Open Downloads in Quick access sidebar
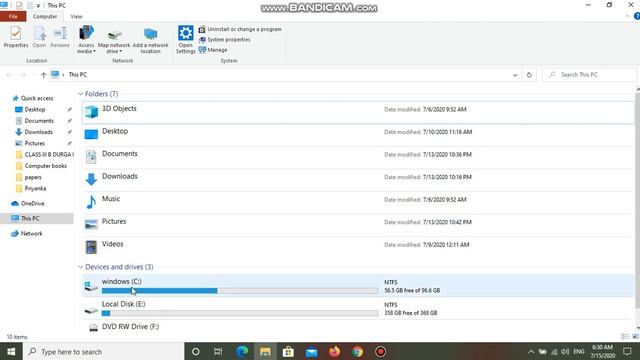640x360 pixels. 38,132
